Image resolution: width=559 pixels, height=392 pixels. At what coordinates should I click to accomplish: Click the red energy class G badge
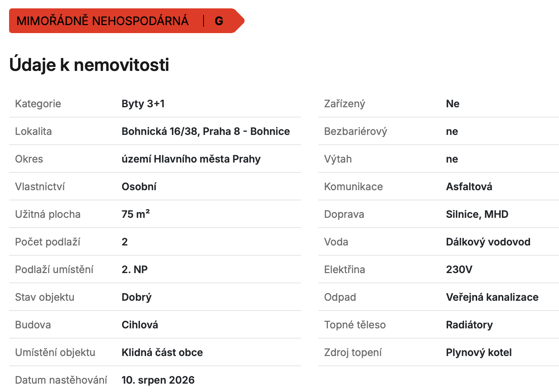(x=126, y=21)
